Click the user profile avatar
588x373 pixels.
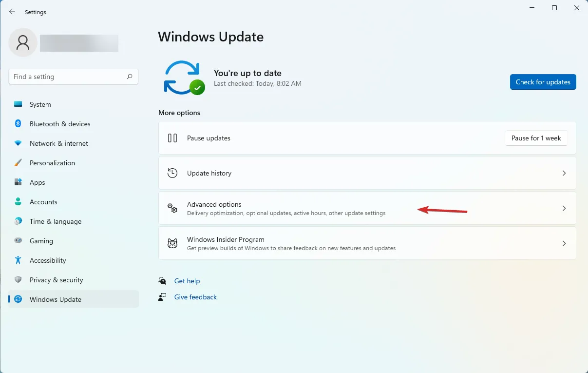pos(23,43)
